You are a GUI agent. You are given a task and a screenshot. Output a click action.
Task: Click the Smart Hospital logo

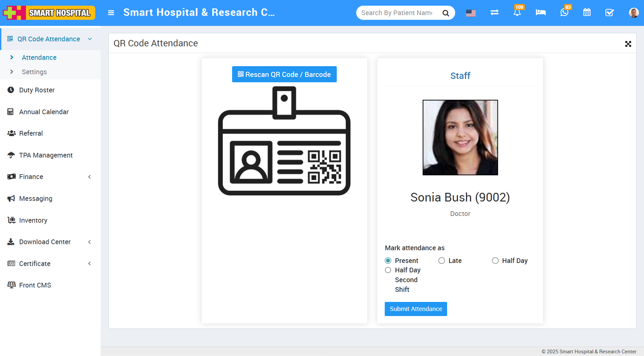pyautogui.click(x=49, y=13)
